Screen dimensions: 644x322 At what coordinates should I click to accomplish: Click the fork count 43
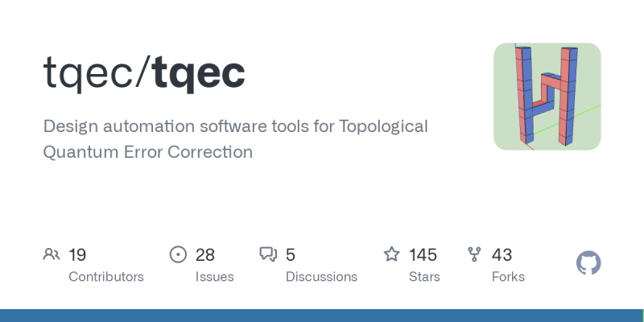coord(502,255)
